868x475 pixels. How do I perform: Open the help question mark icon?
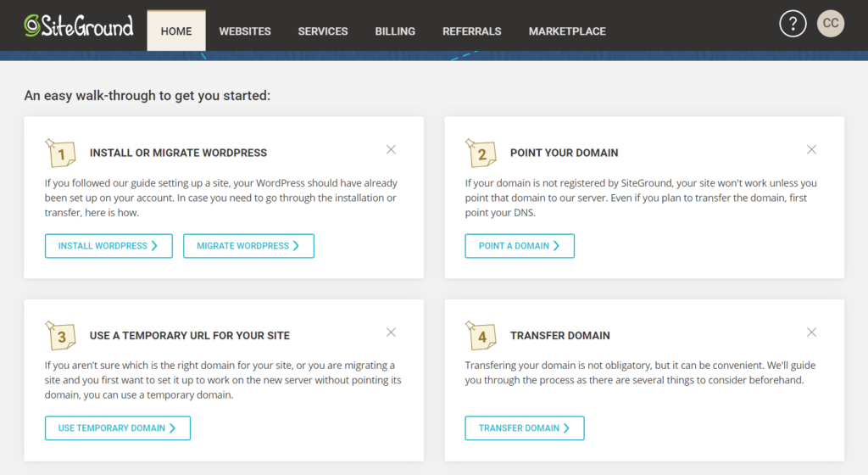coord(793,24)
